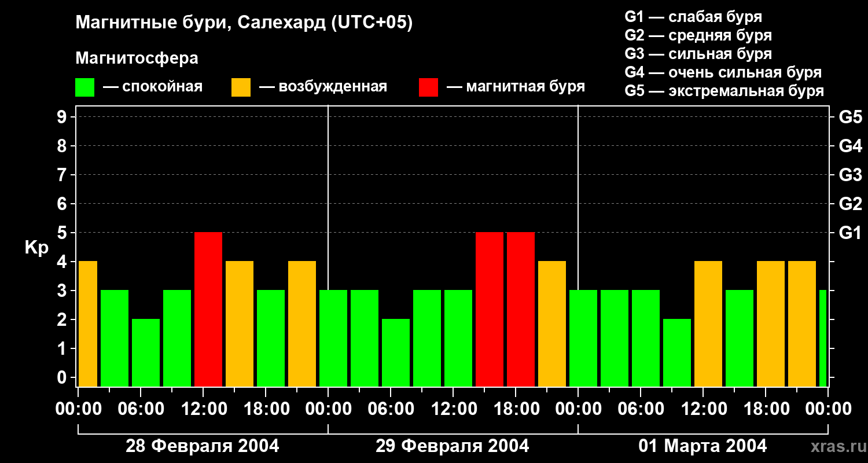Click the chart title 'Магнитные бури, Салехард (UTC+05)'

click(x=244, y=23)
